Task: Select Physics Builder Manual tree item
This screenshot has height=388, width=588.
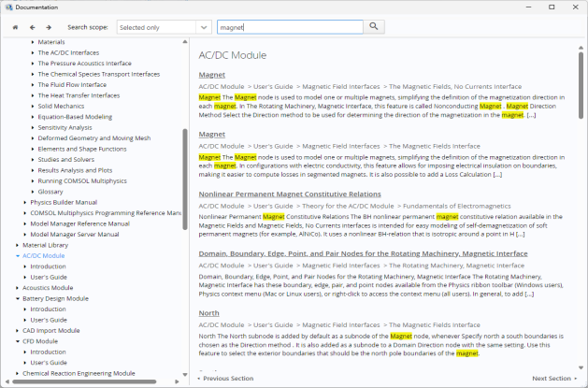Action: point(63,202)
